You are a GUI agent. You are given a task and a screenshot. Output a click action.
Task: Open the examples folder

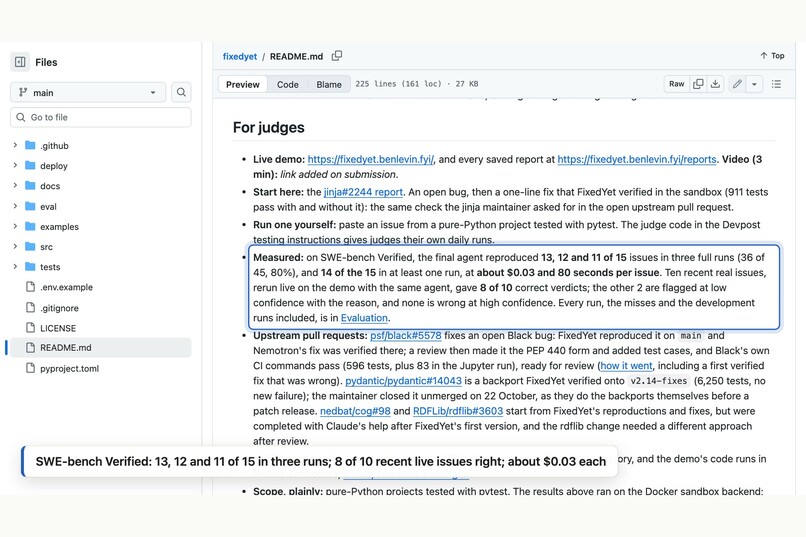(59, 226)
